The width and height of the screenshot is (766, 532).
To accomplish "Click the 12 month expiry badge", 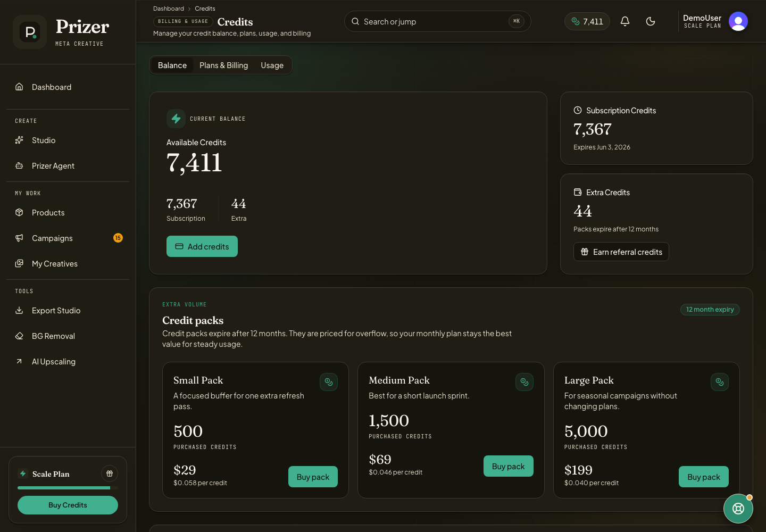I will point(710,310).
